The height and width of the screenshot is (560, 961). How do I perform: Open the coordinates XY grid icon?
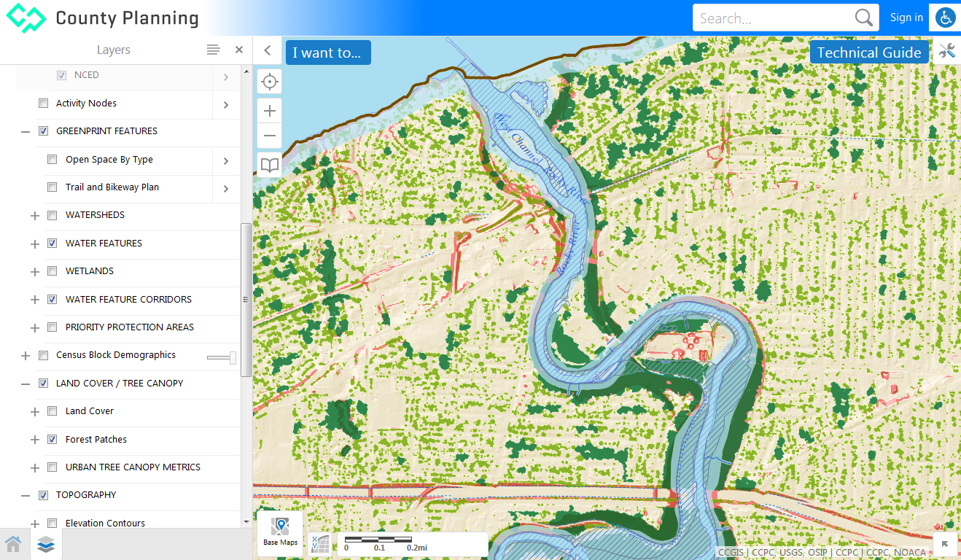click(x=319, y=544)
